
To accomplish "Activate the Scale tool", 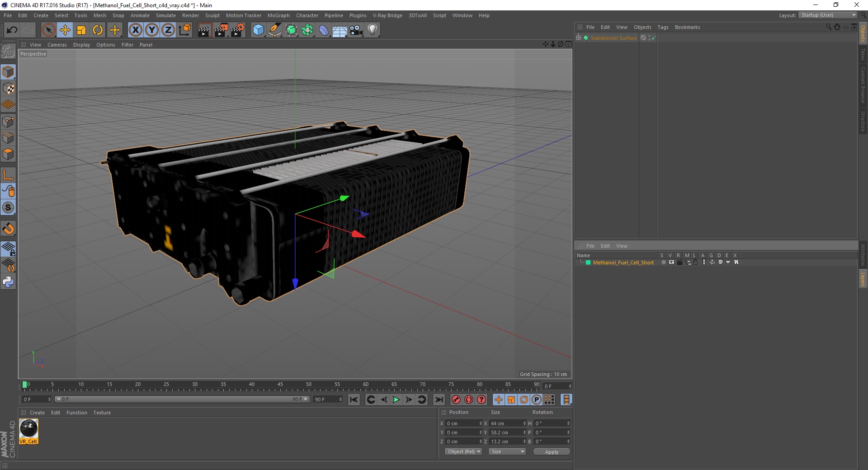I will pos(81,30).
